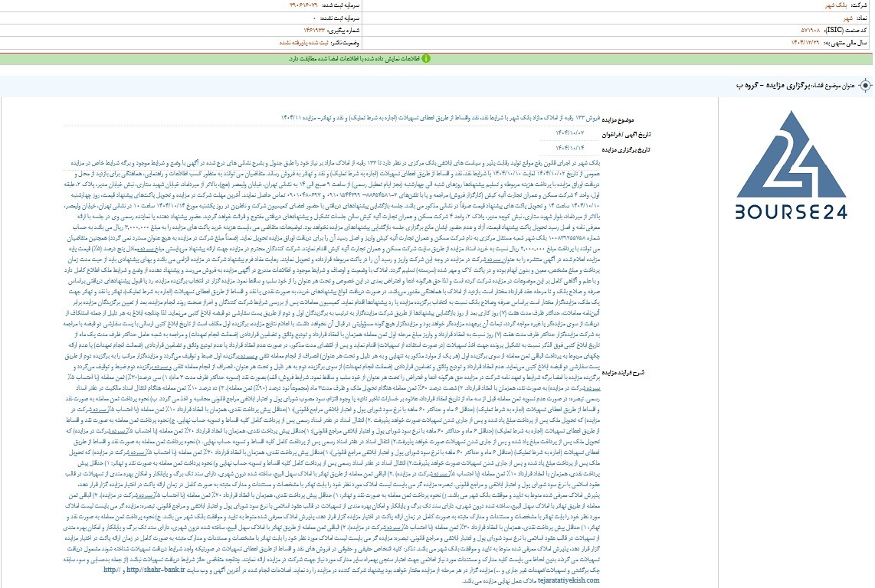Click the label شماره پیگیری:
The width and height of the screenshot is (875, 588).
(344, 30)
